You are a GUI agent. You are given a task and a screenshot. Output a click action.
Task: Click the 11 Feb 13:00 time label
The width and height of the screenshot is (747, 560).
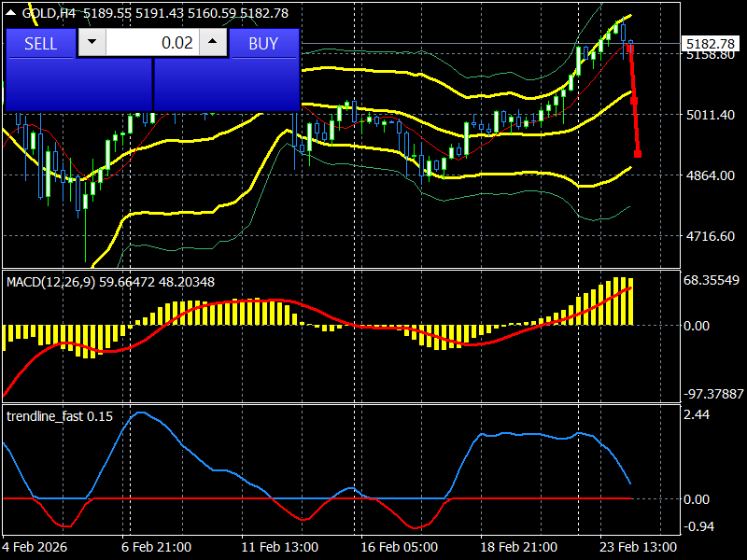pos(279,547)
